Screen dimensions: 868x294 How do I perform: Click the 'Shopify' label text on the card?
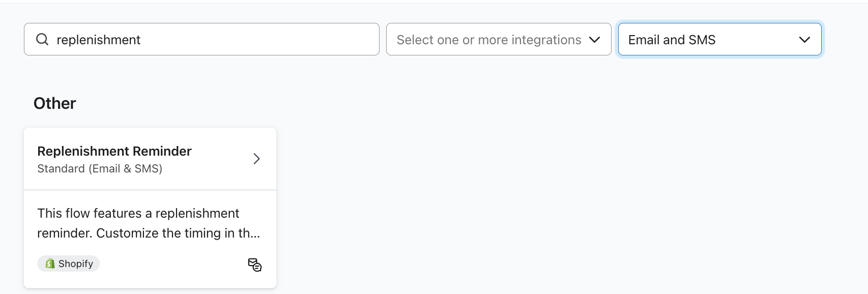click(76, 263)
